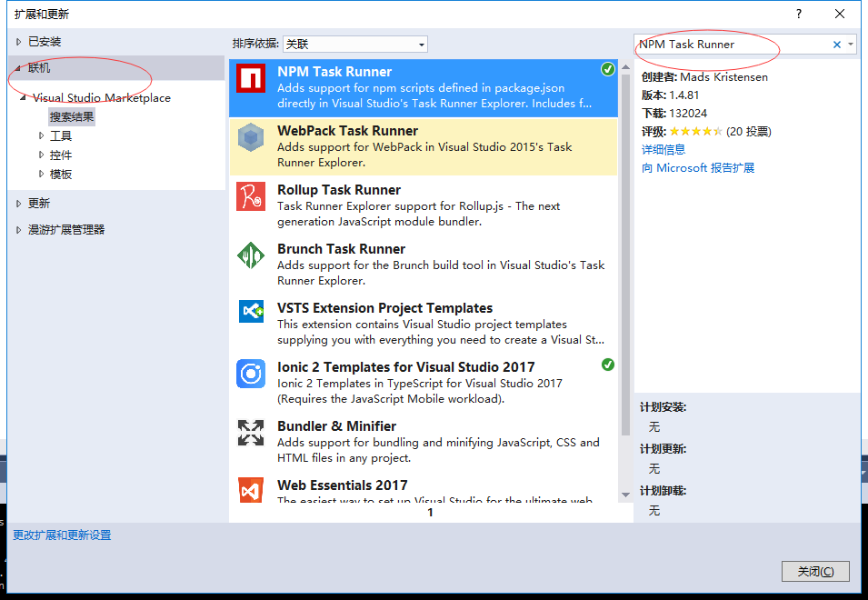The image size is (868, 600).
Task: Click 向 Microsoft 报告扩展 link
Action: point(698,167)
